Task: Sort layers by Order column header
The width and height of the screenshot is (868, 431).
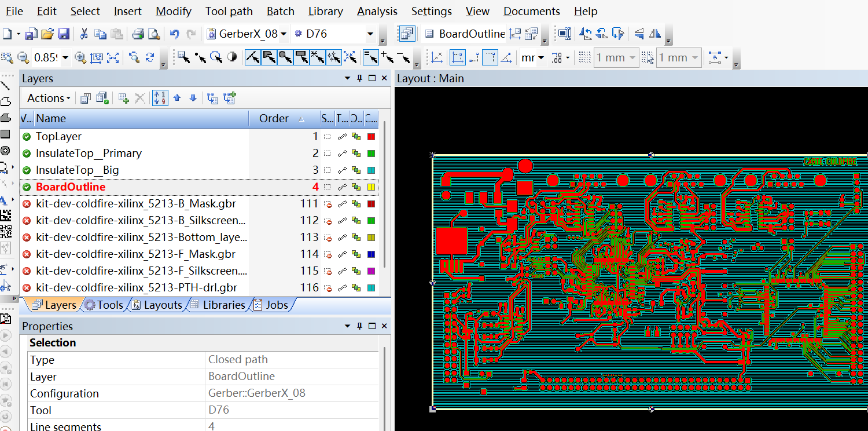Action: [x=285, y=119]
